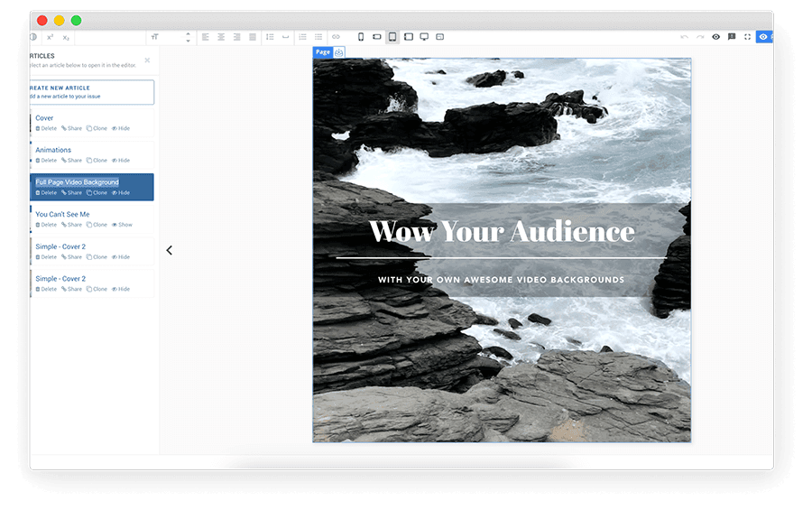
Task: Apply superscript formatting
Action: pyautogui.click(x=50, y=37)
